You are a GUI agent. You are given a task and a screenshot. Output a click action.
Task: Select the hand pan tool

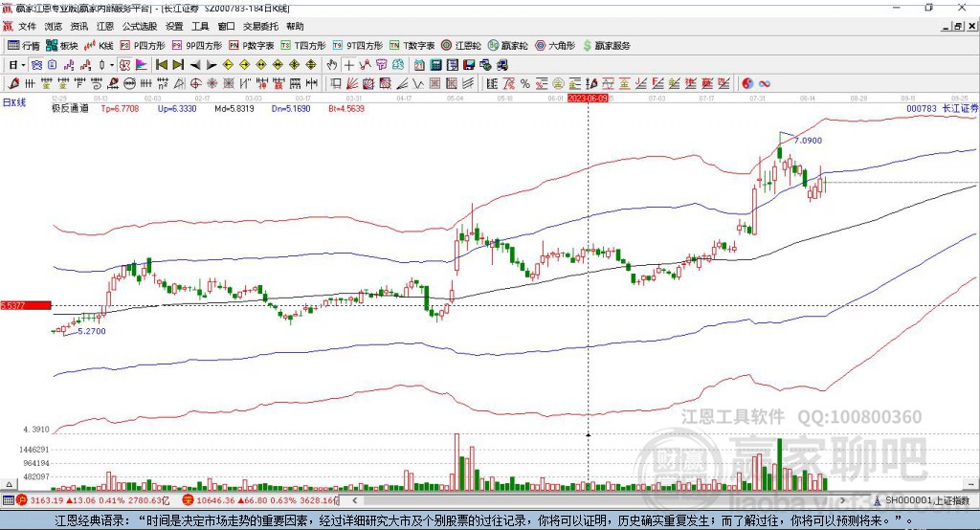(332, 65)
